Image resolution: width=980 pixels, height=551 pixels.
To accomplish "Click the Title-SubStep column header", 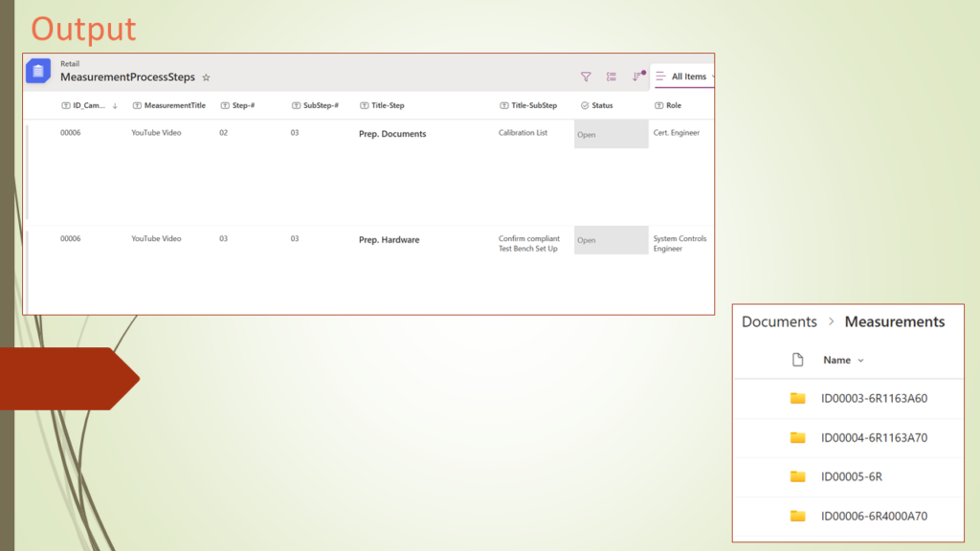I will 528,105.
